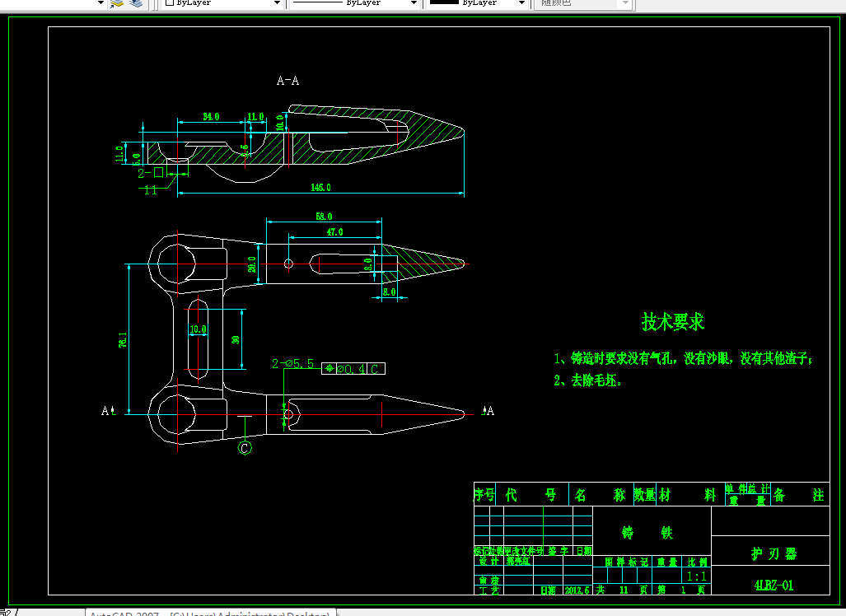Select the 序号 header cell

[x=484, y=495]
